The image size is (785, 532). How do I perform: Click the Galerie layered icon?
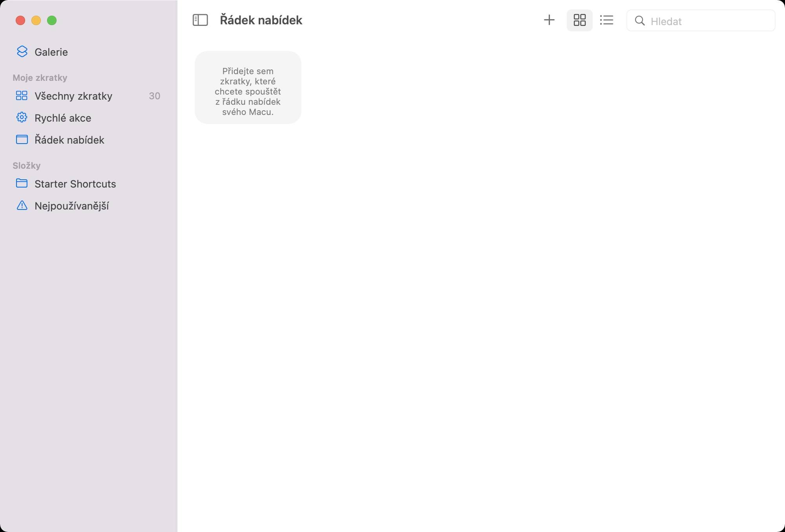click(x=22, y=52)
